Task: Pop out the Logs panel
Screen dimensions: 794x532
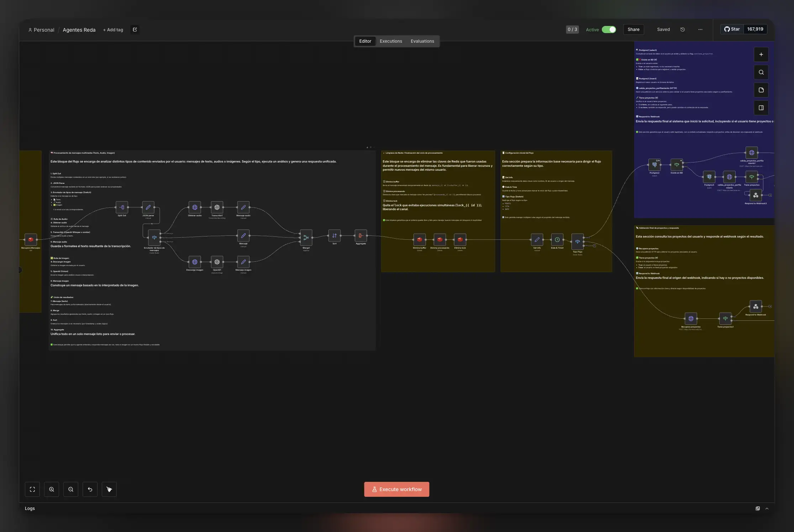Action: [x=758, y=509]
